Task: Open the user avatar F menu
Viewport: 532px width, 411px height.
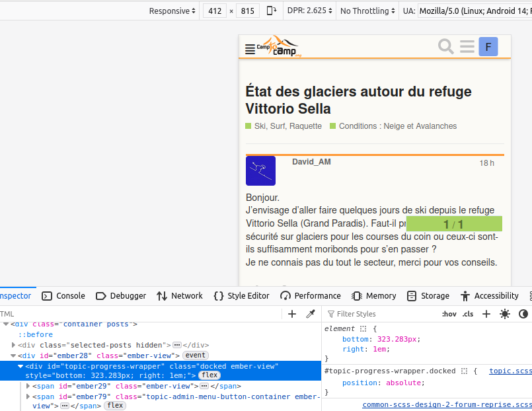Action: coord(488,46)
